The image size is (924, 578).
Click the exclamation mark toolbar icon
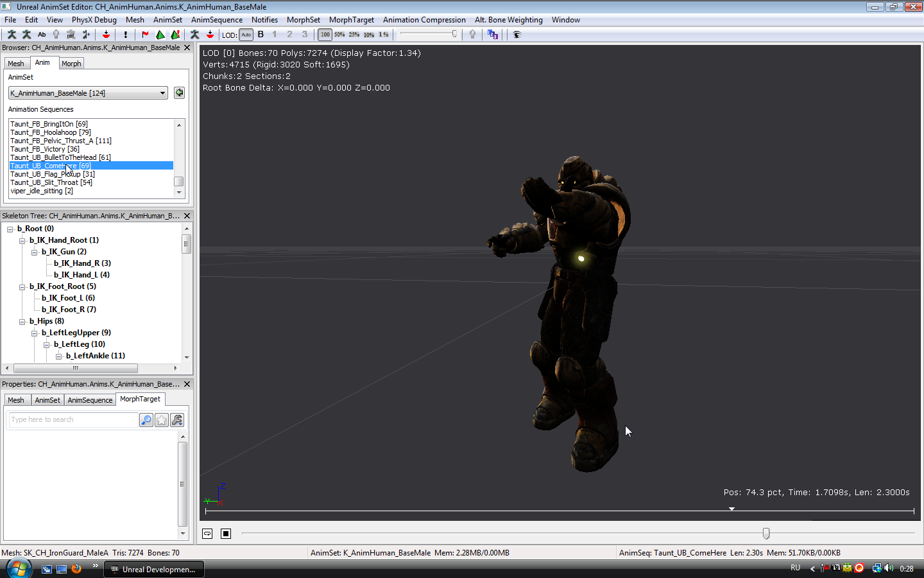click(126, 35)
